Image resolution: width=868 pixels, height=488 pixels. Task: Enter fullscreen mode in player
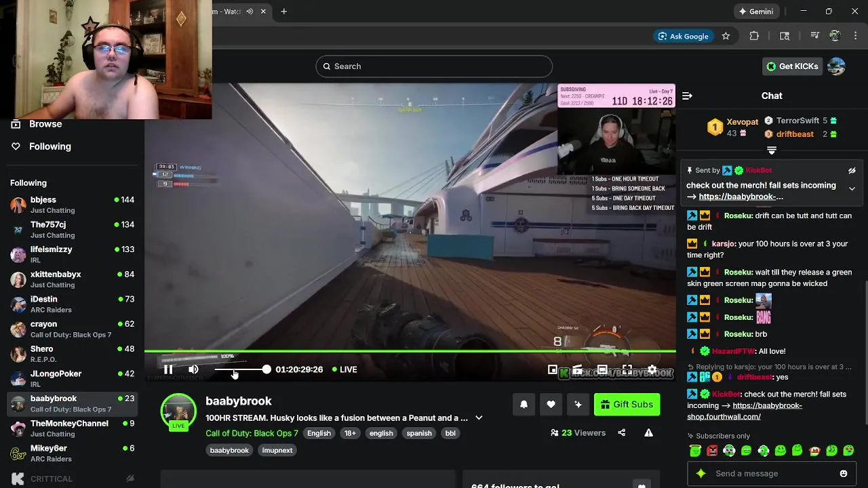point(627,369)
